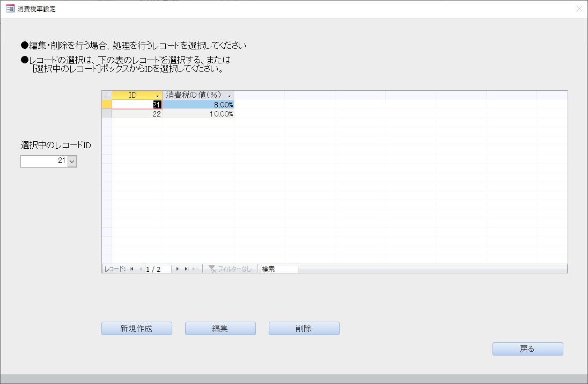The image size is (588, 384).
Task: Click the current record number field
Action: click(158, 269)
